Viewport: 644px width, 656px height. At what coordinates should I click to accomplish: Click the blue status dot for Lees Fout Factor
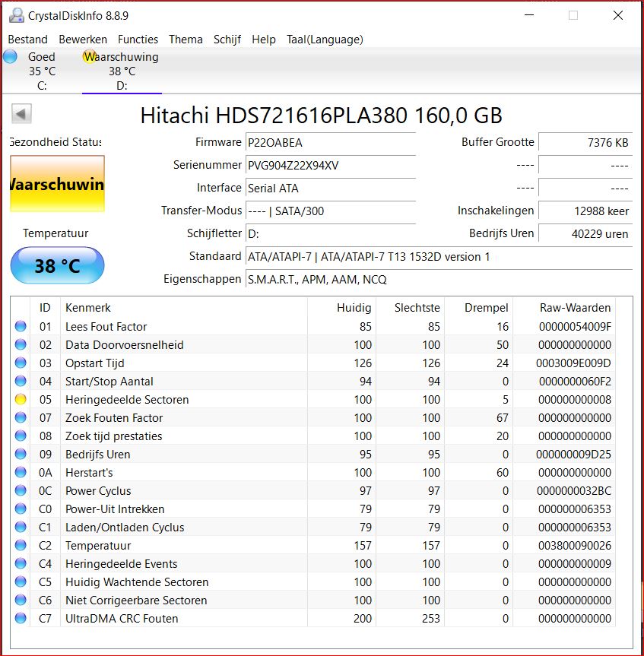click(21, 327)
